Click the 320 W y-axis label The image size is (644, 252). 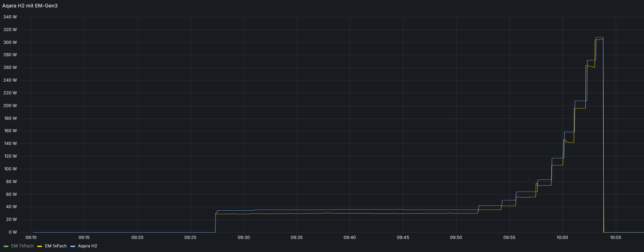[x=10, y=30]
